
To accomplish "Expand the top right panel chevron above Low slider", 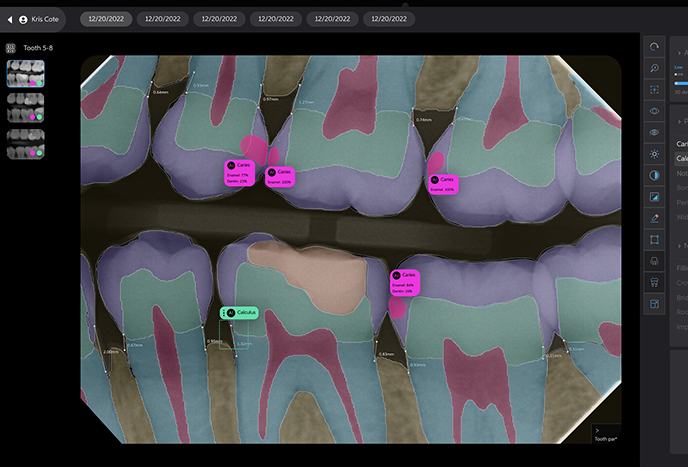I will [x=680, y=53].
